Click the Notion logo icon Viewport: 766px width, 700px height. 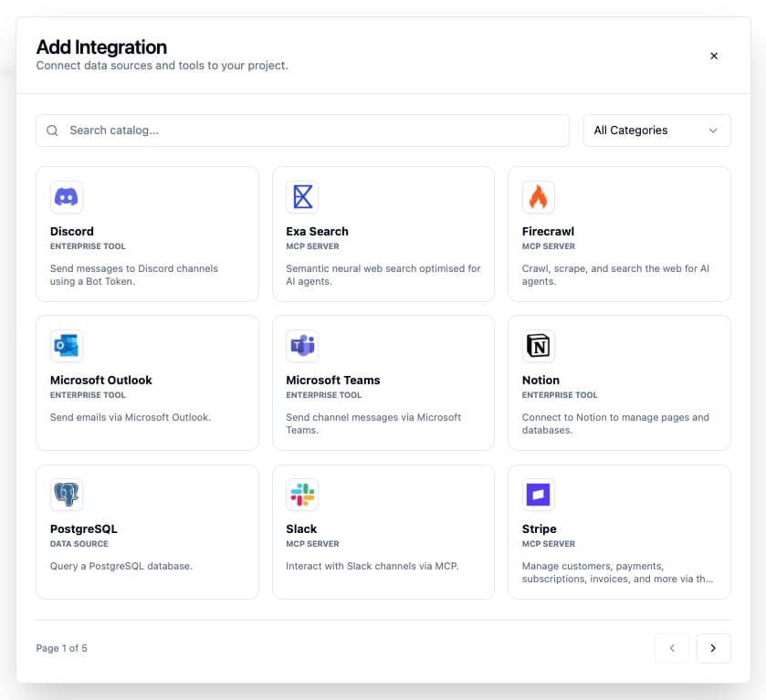pyautogui.click(x=538, y=345)
